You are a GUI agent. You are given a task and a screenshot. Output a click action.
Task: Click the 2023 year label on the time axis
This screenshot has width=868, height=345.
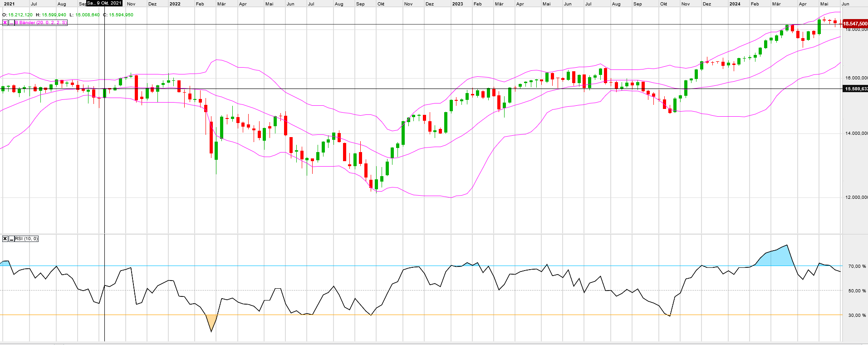pos(457,4)
